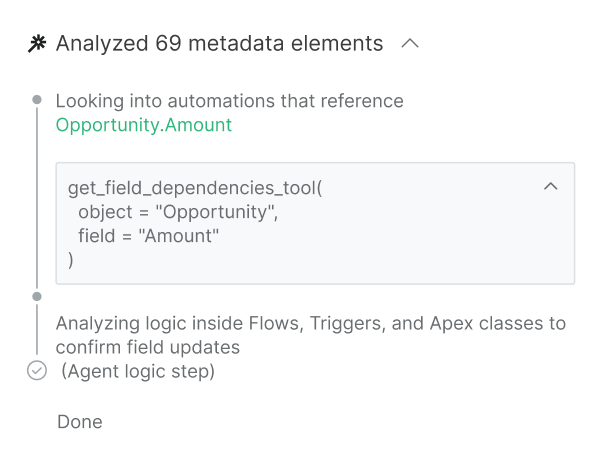Click the '(Agent logic step)' label
The height and width of the screenshot is (459, 600).
pyautogui.click(x=138, y=371)
